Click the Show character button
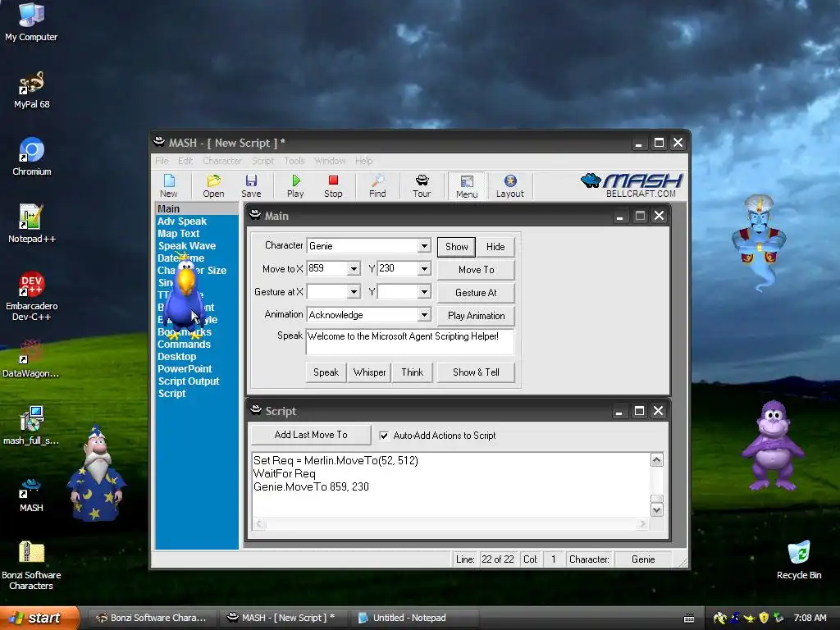The image size is (840, 630). click(456, 246)
